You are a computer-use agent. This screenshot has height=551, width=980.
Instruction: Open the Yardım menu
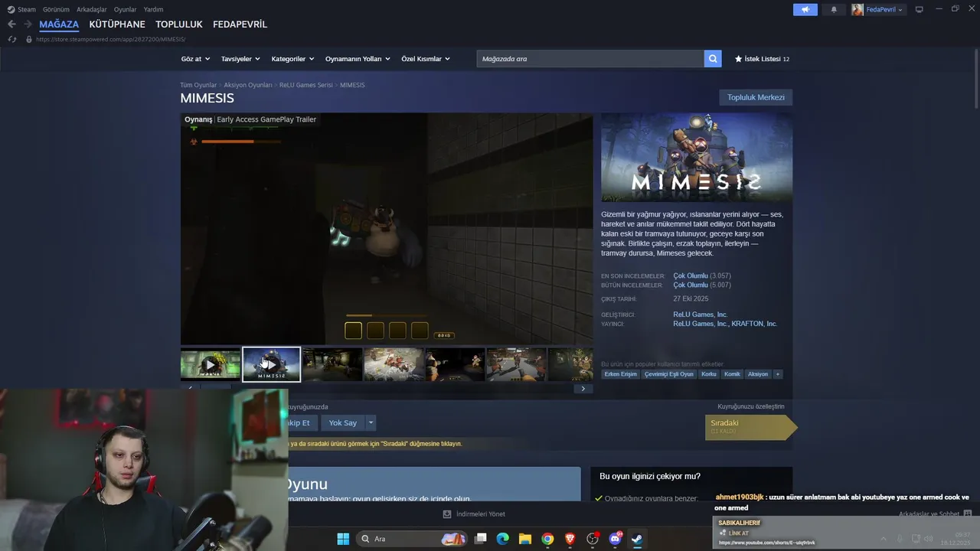pos(153,9)
